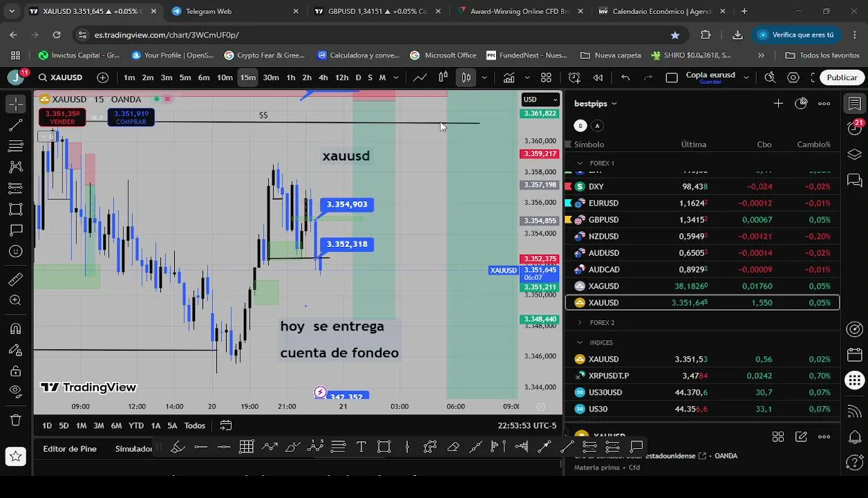Screen dimensions: 868x498
Task: Delete drawings with the trash icon
Action: tap(15, 420)
